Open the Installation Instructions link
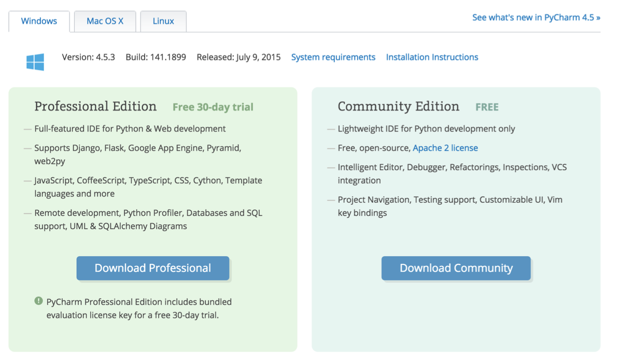617x364 pixels. coord(432,57)
